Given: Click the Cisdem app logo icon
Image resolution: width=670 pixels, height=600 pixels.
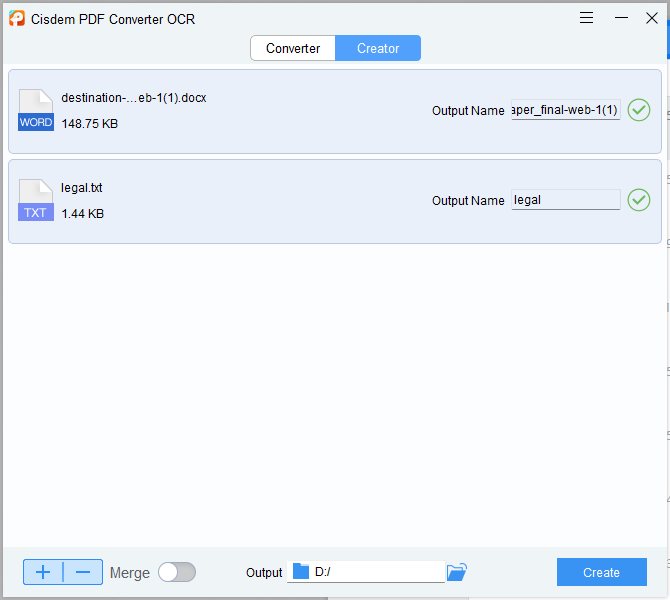Looking at the screenshot, I should (17, 19).
